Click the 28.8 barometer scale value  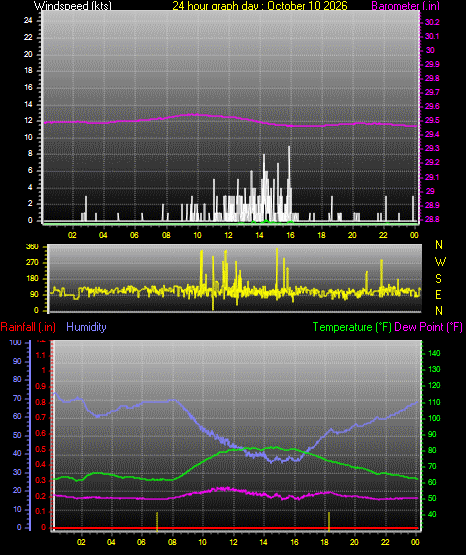(432, 219)
